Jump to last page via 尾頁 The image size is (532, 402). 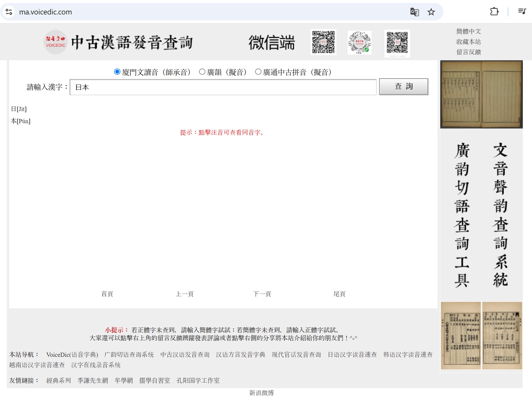click(x=339, y=294)
